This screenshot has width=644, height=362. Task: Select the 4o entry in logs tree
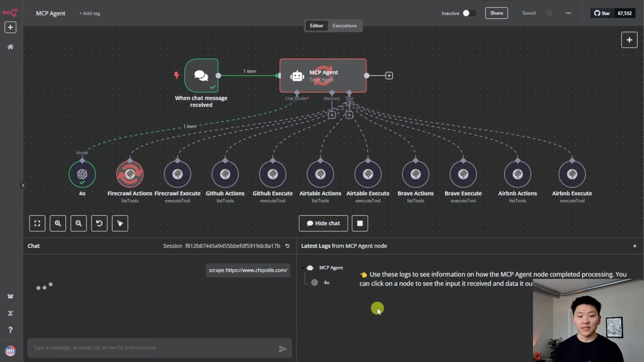[x=326, y=283]
